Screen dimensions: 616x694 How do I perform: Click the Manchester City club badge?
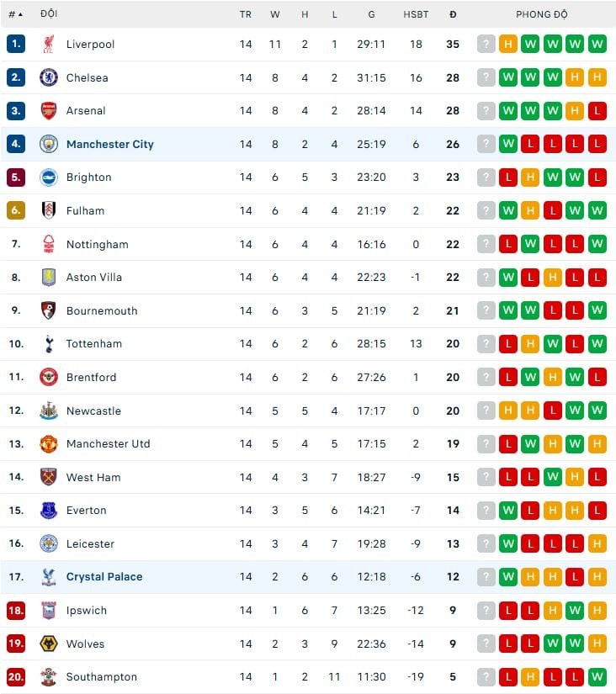tap(48, 144)
